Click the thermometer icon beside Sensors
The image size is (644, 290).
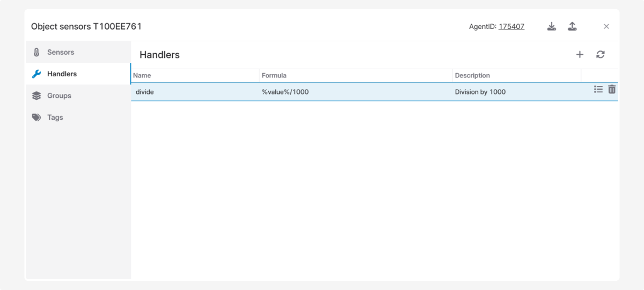(36, 53)
